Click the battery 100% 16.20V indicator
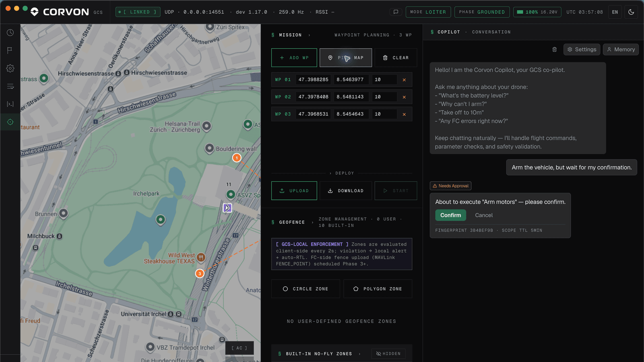The image size is (644, 362). coord(537,12)
